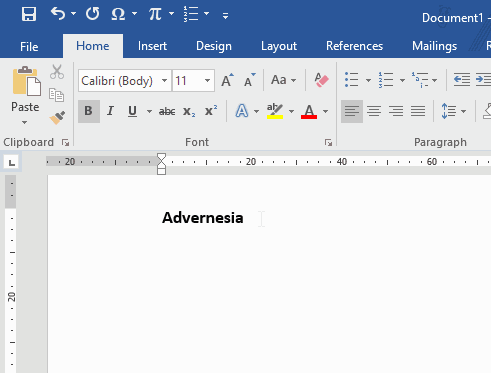Switch to the Home tab
491x373 pixels.
point(93,46)
